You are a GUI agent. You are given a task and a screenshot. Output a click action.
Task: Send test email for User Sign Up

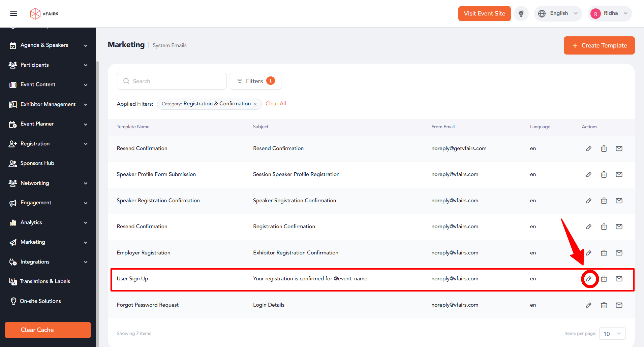(619, 279)
